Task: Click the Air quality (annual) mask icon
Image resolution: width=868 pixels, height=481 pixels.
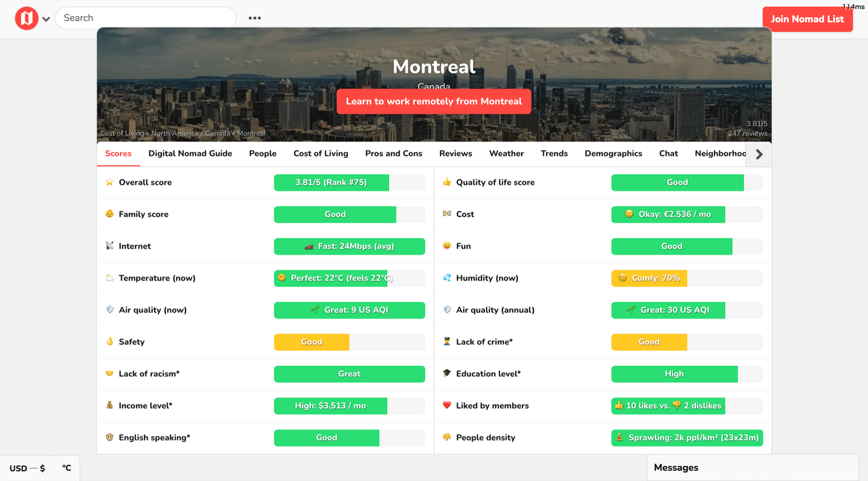Action: [447, 310]
